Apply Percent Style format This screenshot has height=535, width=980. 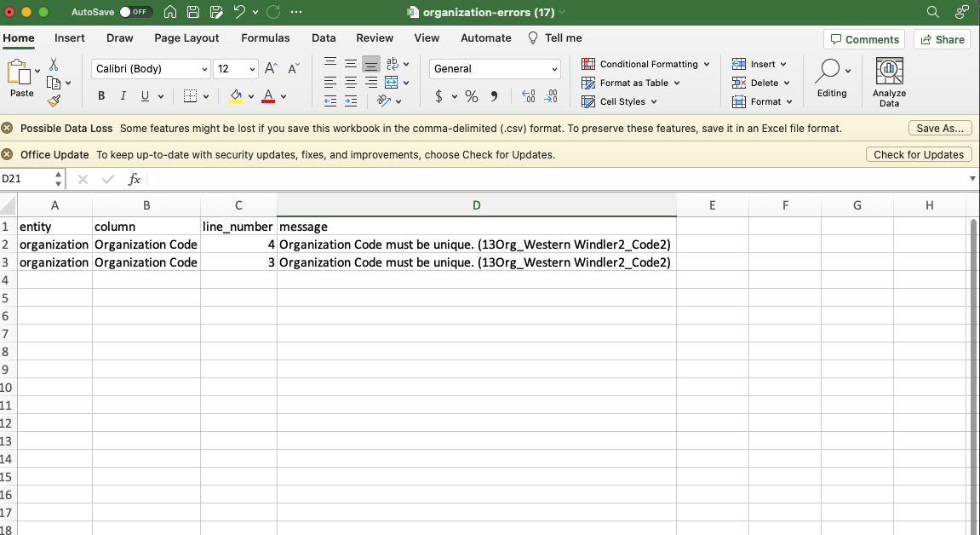(x=471, y=95)
